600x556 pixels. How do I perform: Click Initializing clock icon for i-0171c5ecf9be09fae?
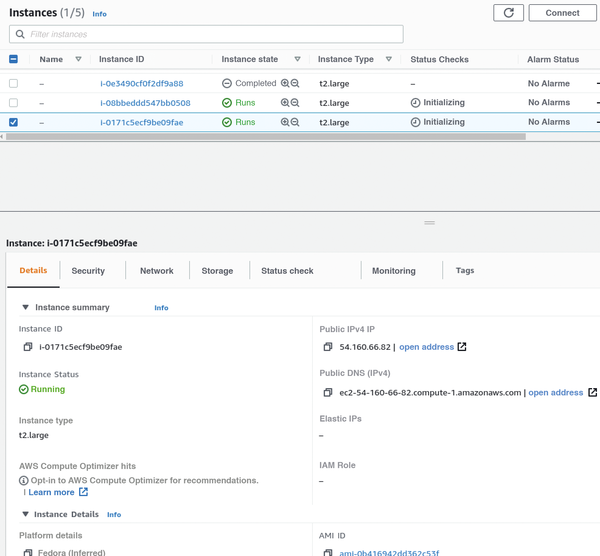(416, 122)
